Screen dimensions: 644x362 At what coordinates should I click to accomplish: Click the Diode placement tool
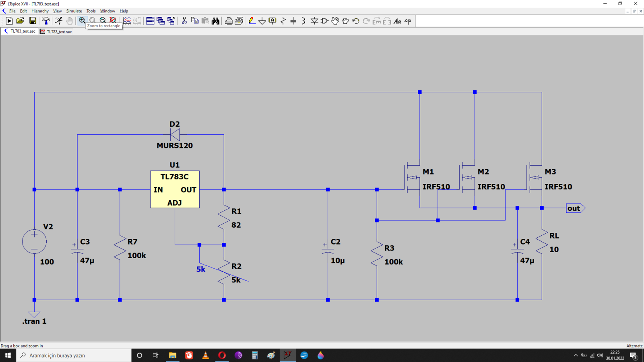[x=314, y=21]
